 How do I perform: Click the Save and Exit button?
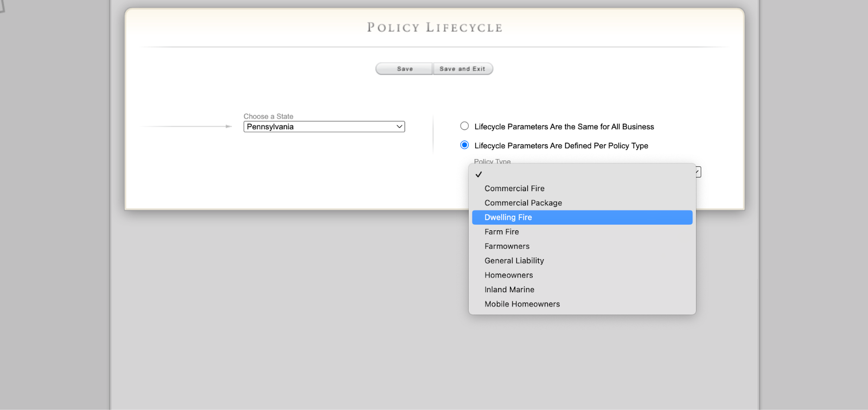click(x=463, y=69)
